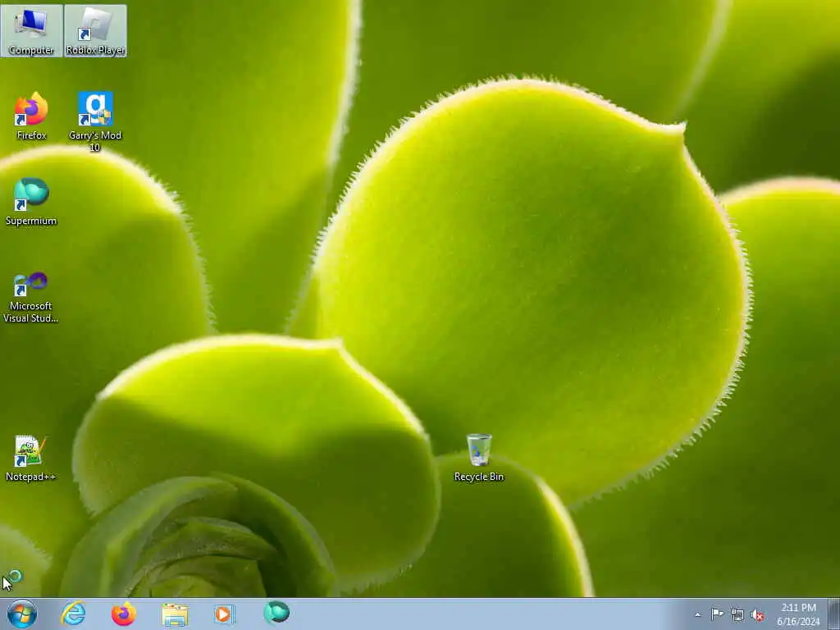Open the muted volume tray icon
This screenshot has width=840, height=630.
coord(757,615)
